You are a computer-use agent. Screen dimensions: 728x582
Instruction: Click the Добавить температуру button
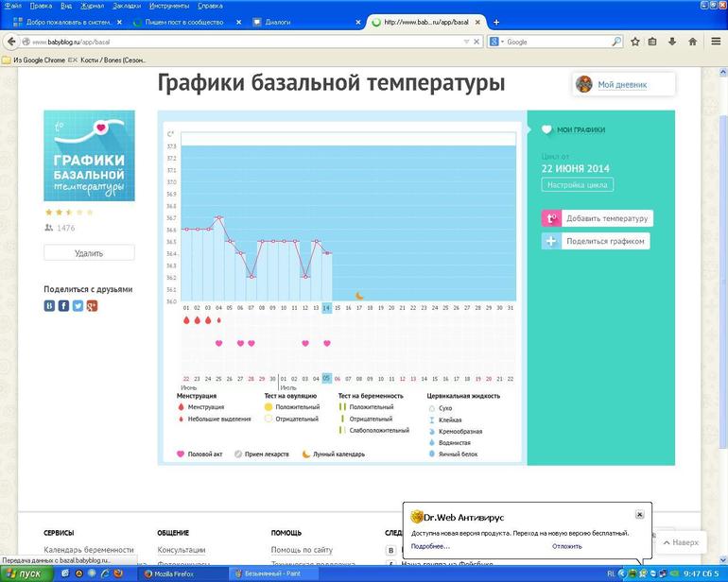click(598, 218)
